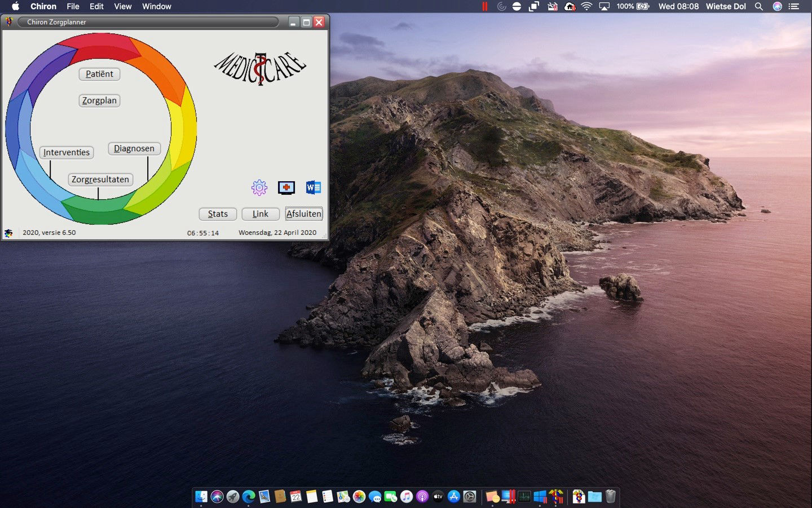Open the Patiënt section

pyautogui.click(x=99, y=74)
